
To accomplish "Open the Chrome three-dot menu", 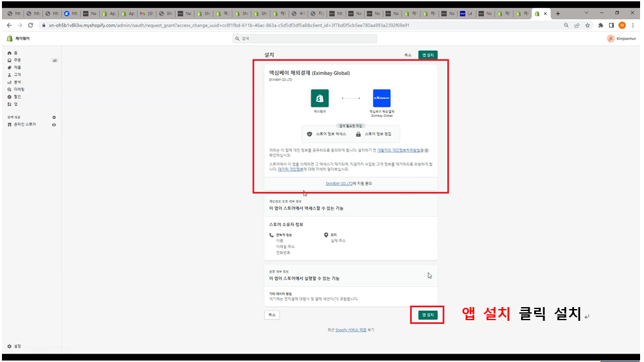I will point(633,25).
